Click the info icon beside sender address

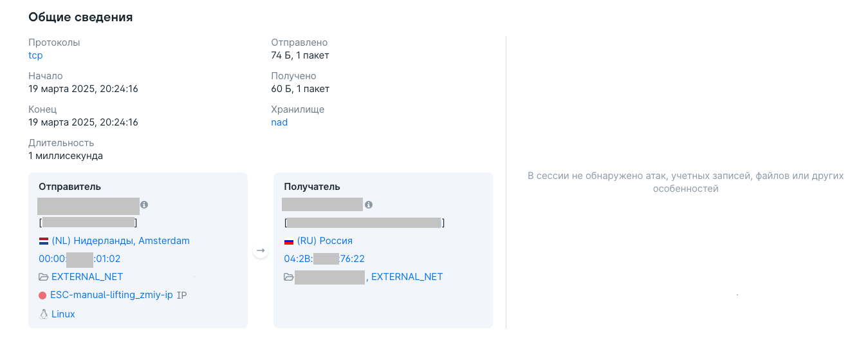point(144,205)
